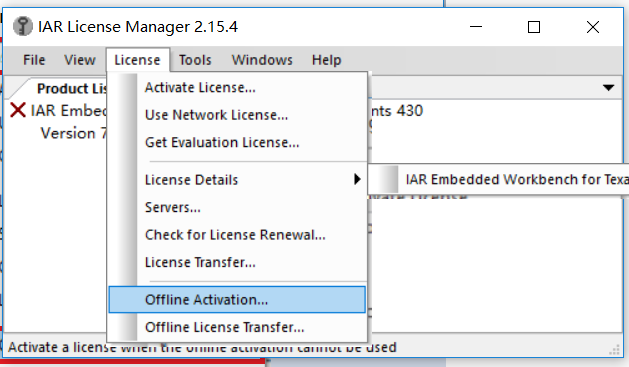Close the IAR License Manager window
This screenshot has width=629, height=367.
tap(592, 27)
